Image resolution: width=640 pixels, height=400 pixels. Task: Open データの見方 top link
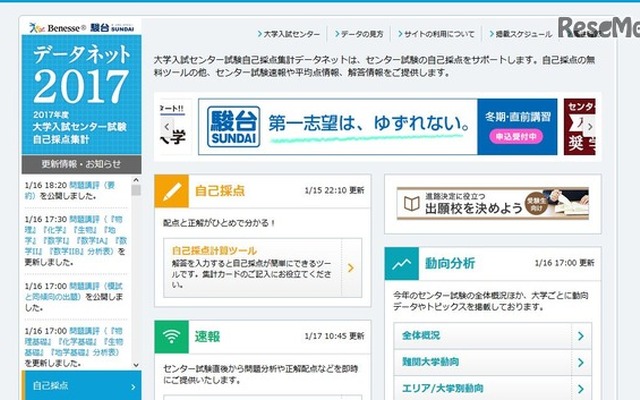click(359, 34)
